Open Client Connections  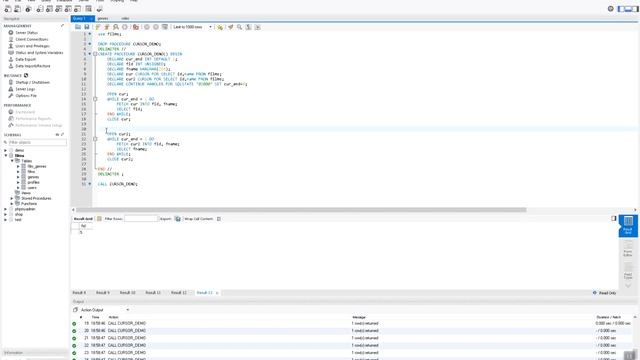coord(31,39)
